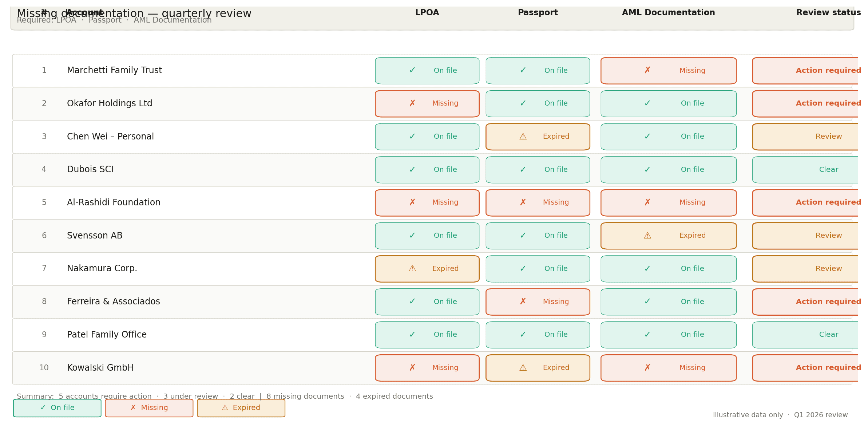
Task: Click the warning icon in Kowalski GmbH's Passport cell
Action: pos(523,368)
